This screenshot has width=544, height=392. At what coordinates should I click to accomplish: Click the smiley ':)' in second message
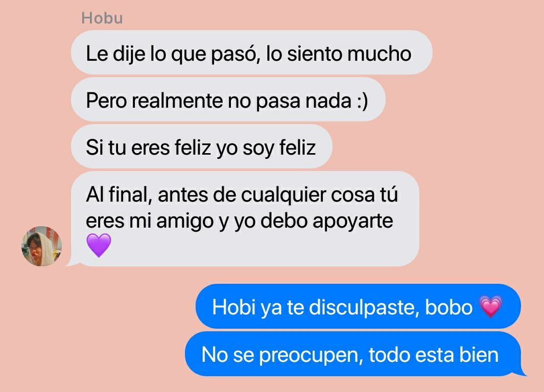363,101
